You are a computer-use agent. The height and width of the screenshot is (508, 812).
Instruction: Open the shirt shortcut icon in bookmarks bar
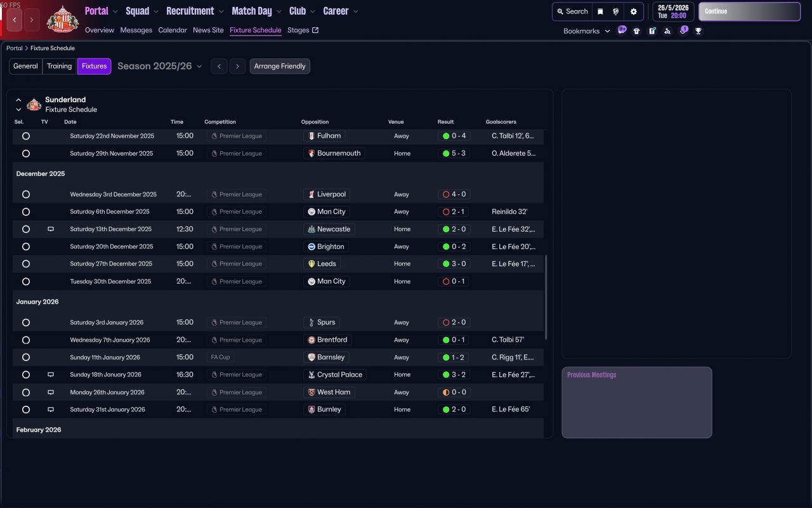point(636,30)
